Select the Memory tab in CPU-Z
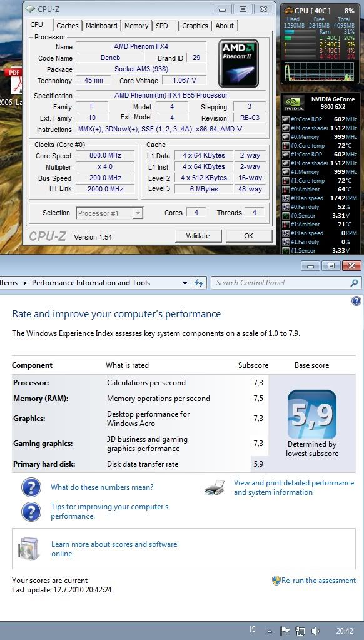 (136, 26)
